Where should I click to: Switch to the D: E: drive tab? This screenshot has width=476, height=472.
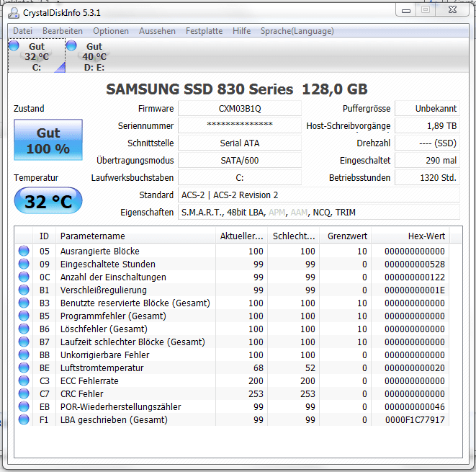(x=94, y=55)
